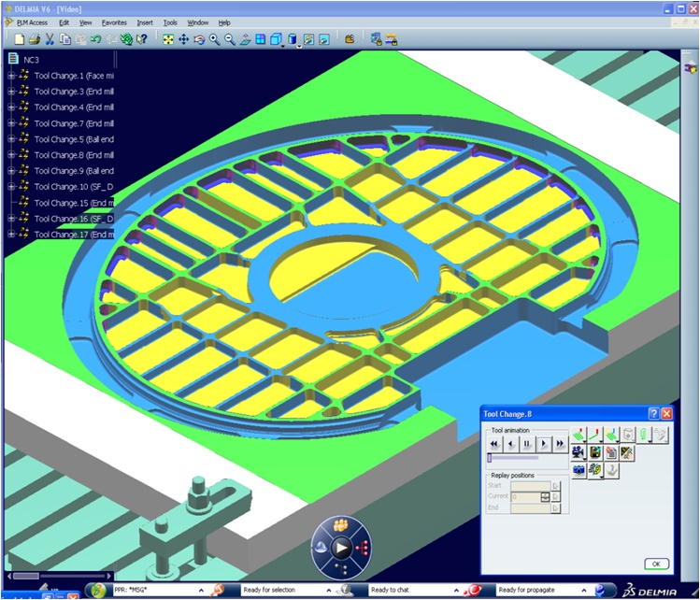Click the camera Capture icon in dialog
This screenshot has height=600, width=700.
tap(579, 470)
